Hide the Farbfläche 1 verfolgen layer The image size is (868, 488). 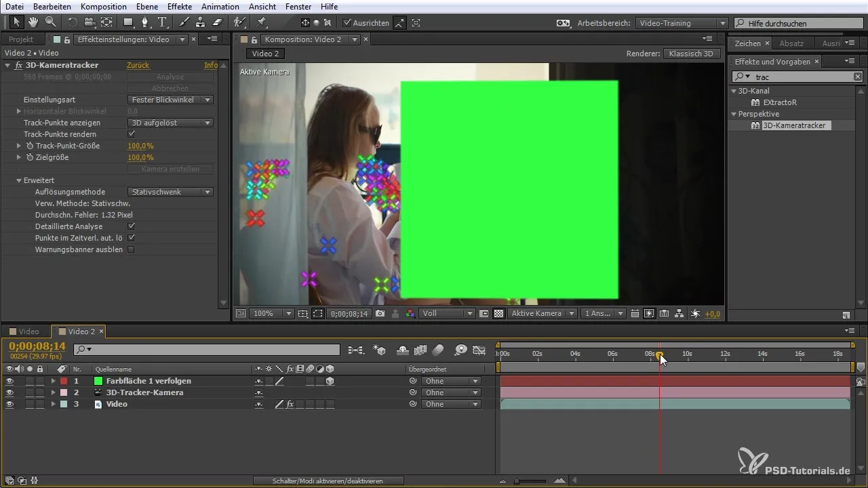coord(9,381)
